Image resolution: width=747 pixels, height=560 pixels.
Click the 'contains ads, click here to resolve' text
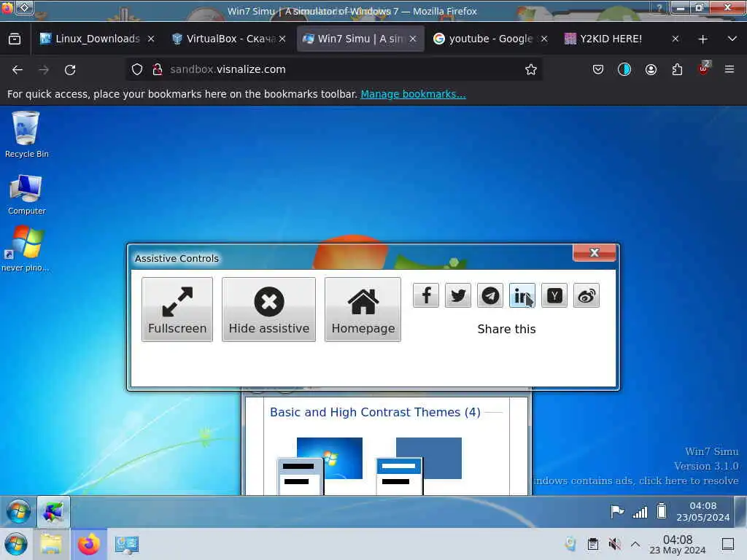pos(636,481)
